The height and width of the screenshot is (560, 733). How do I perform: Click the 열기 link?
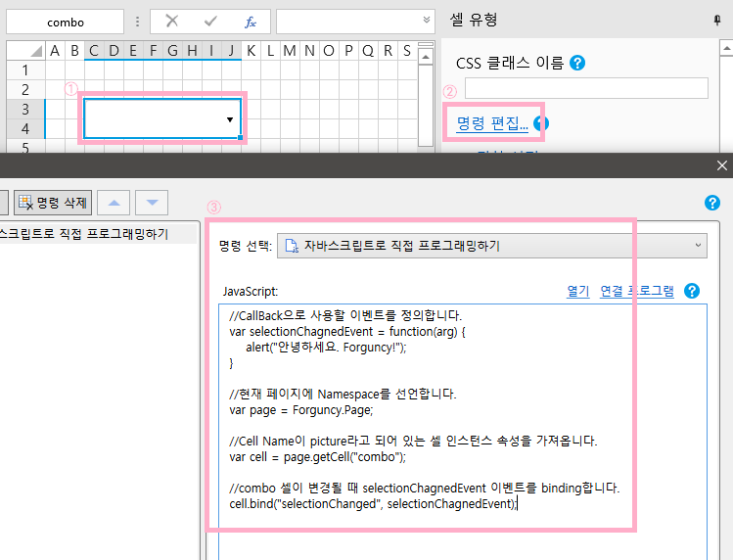coord(577,291)
